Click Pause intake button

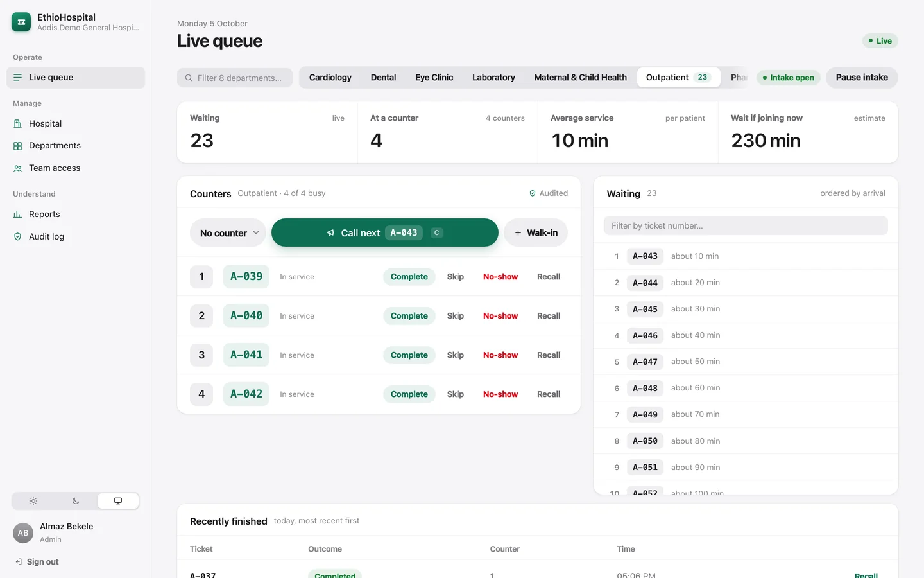(862, 77)
